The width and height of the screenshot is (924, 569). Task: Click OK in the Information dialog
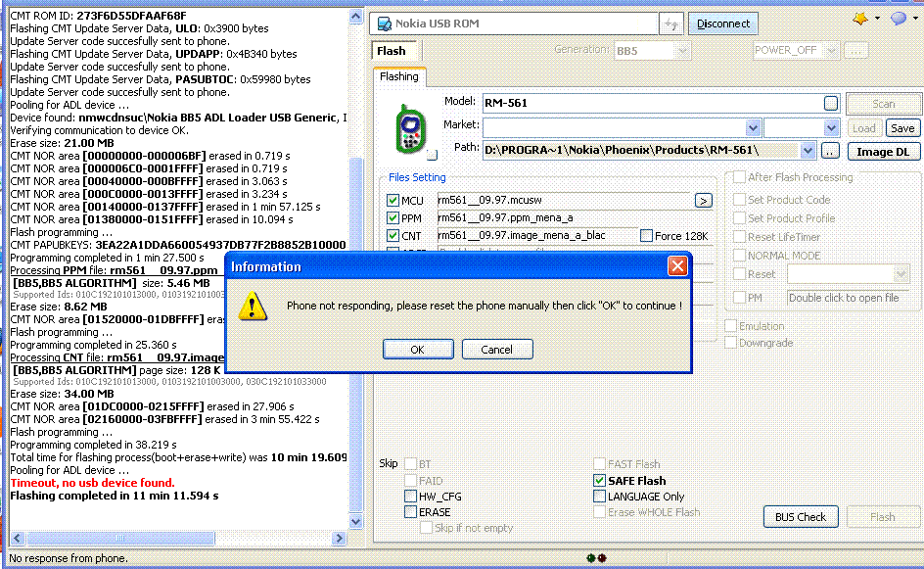[x=418, y=349]
